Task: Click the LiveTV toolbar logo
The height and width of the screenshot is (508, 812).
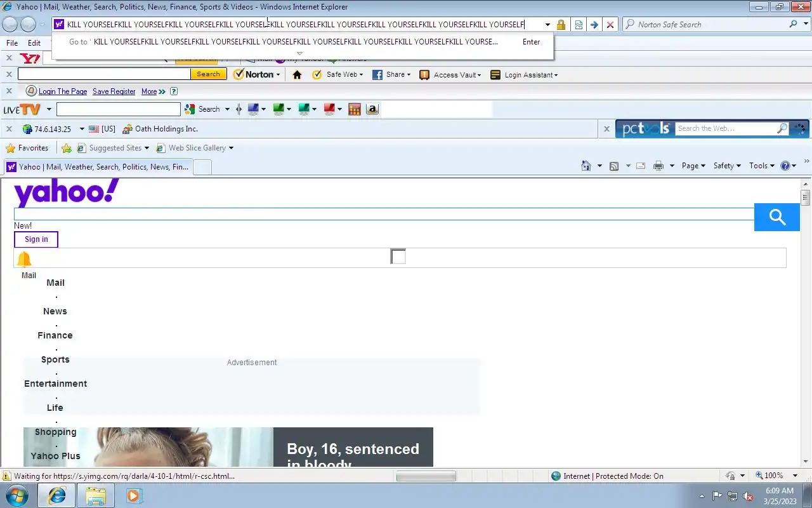Action: click(22, 109)
